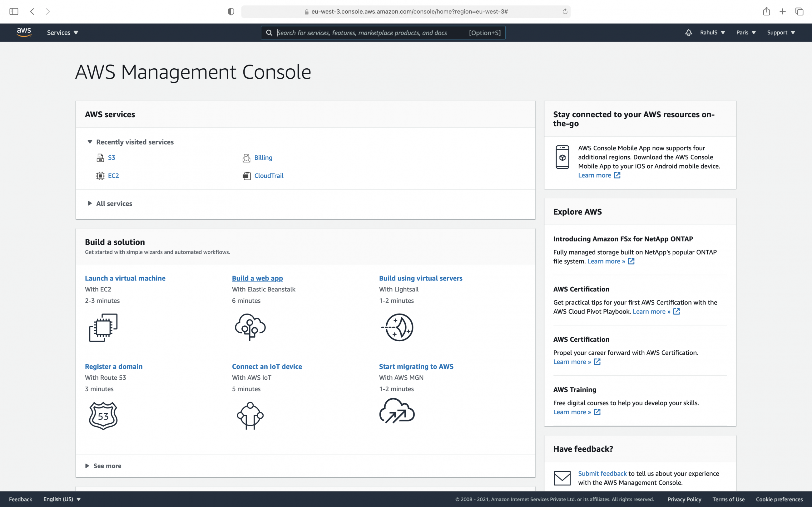Open Billing from recently visited services
812x507 pixels.
(263, 157)
